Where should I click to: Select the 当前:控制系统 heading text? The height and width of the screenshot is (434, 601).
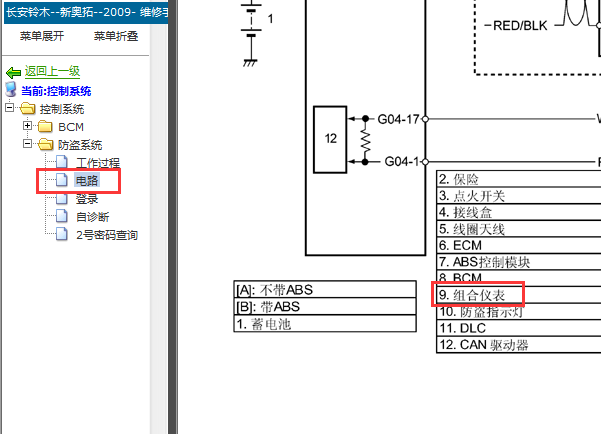[56, 91]
